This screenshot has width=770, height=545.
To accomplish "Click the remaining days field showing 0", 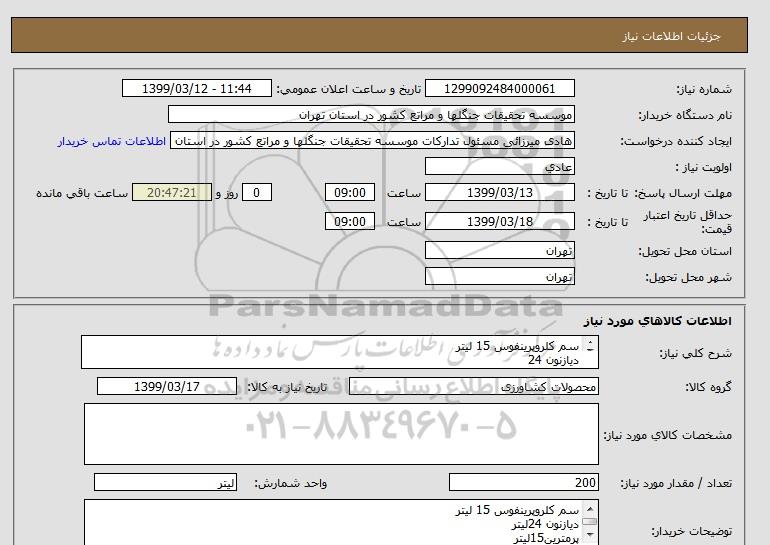I will tap(256, 192).
